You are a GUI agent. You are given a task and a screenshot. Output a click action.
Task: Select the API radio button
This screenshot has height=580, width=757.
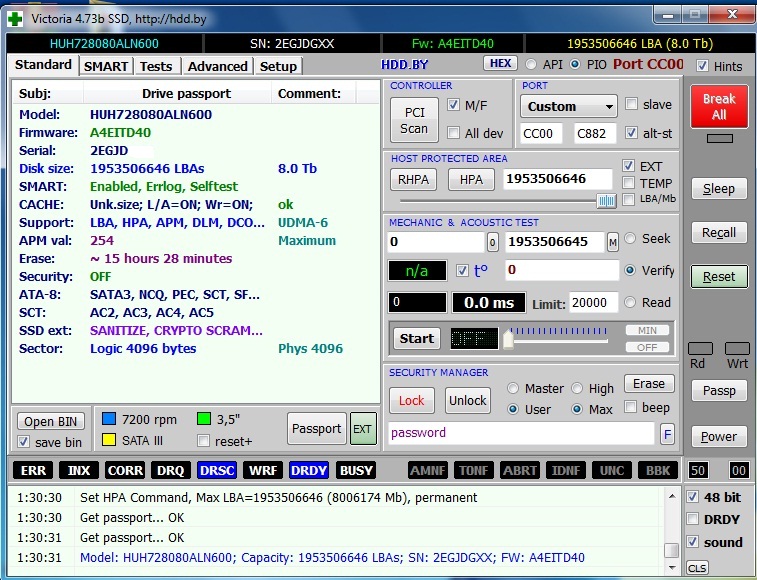coord(531,64)
